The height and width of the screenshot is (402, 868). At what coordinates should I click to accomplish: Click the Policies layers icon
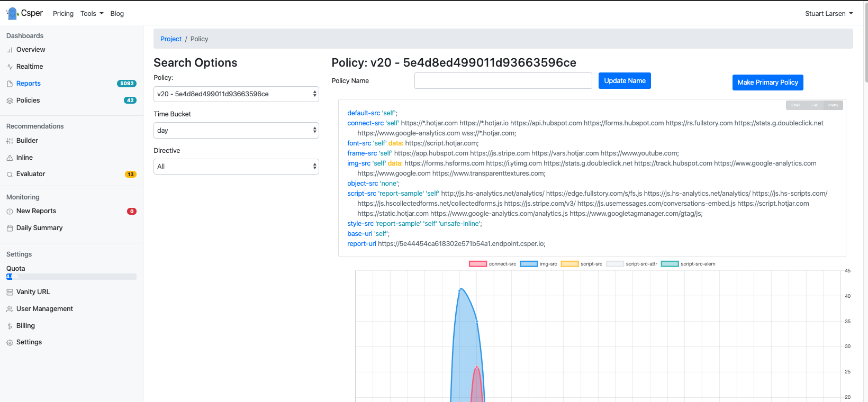[x=10, y=100]
